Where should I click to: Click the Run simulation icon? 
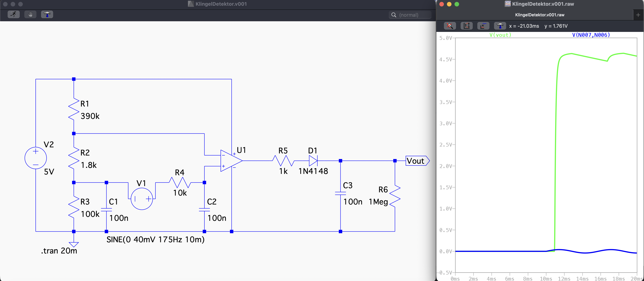[x=13, y=14]
